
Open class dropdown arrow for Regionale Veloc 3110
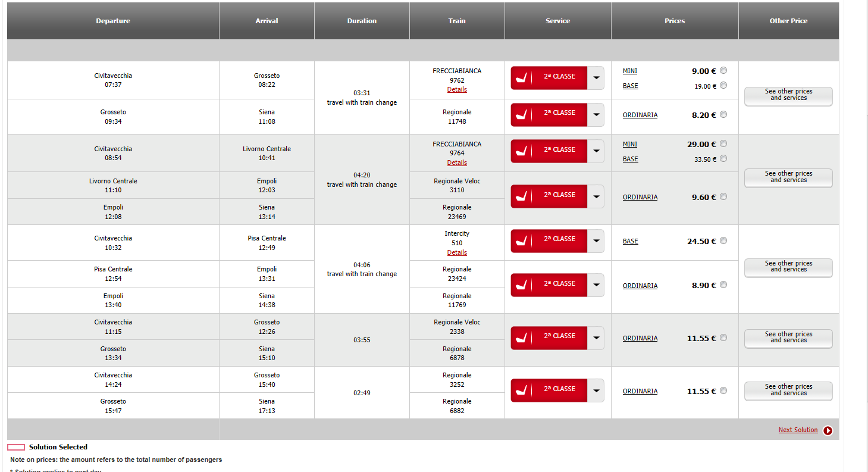596,196
